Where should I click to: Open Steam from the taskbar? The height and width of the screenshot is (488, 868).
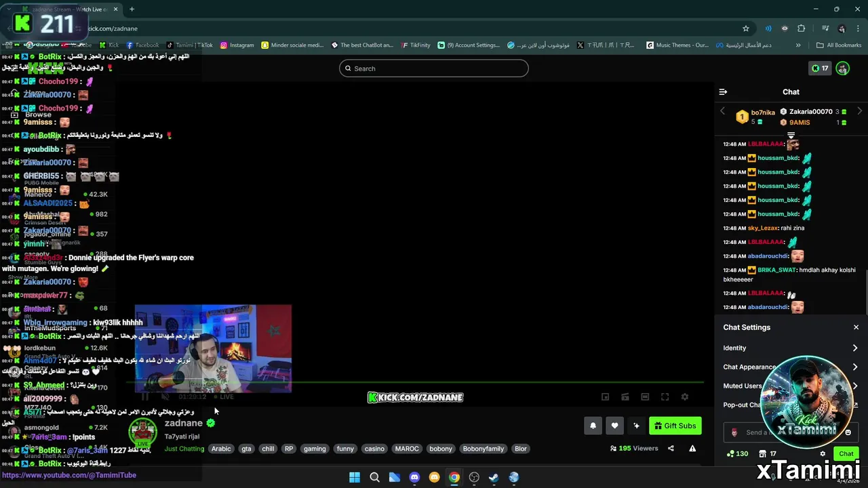pos(494,477)
